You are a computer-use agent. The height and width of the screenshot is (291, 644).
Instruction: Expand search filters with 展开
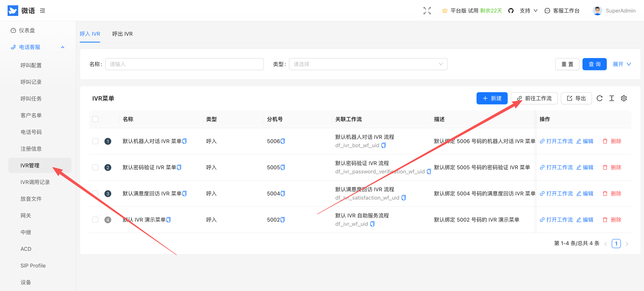[622, 64]
